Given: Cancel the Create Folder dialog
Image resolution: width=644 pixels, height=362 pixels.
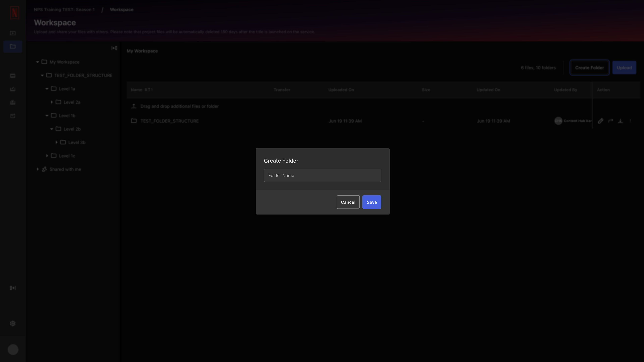Looking at the screenshot, I should 348,202.
